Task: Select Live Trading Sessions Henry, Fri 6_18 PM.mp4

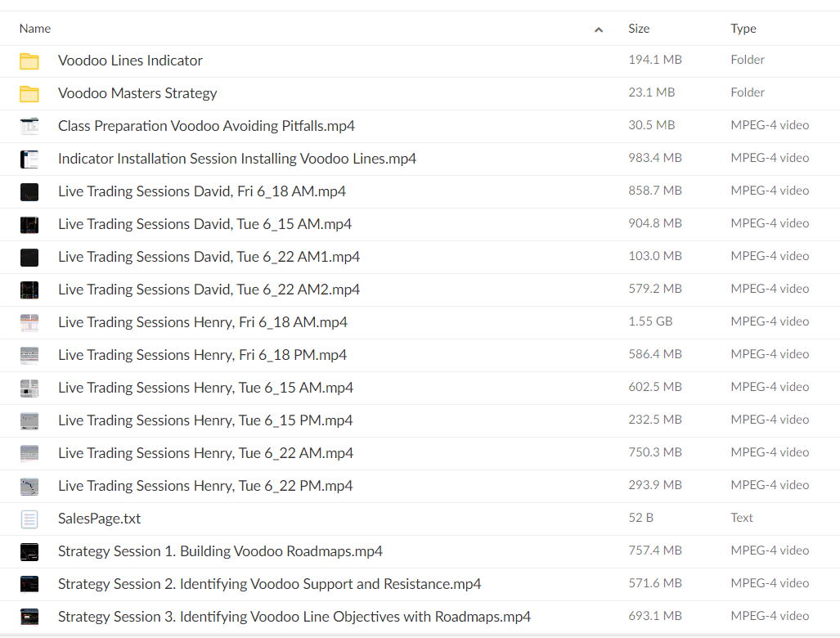Action: (203, 355)
